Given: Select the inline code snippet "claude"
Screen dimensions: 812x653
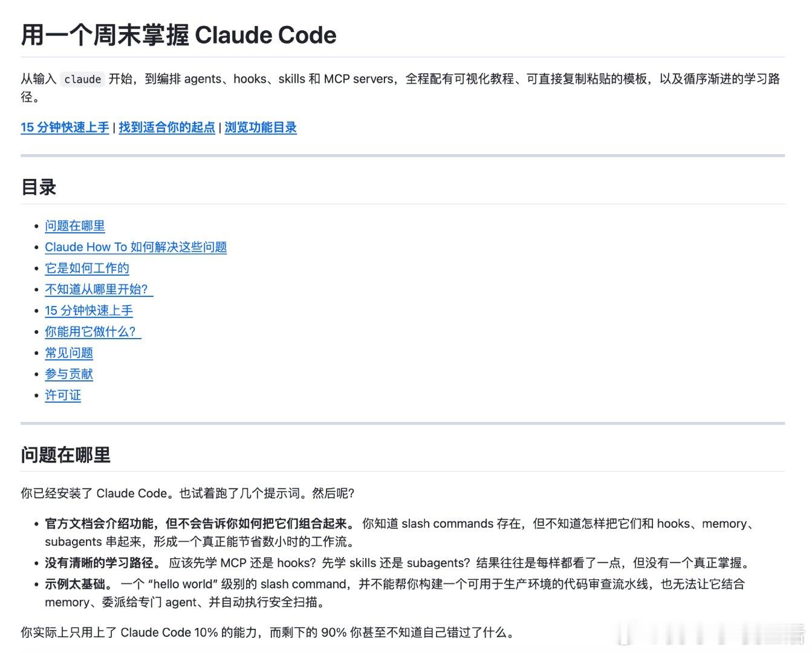Looking at the screenshot, I should [83, 79].
